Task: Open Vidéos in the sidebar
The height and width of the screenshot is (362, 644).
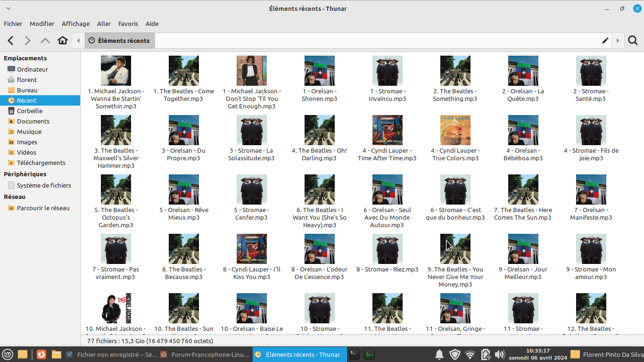Action: tap(40, 152)
